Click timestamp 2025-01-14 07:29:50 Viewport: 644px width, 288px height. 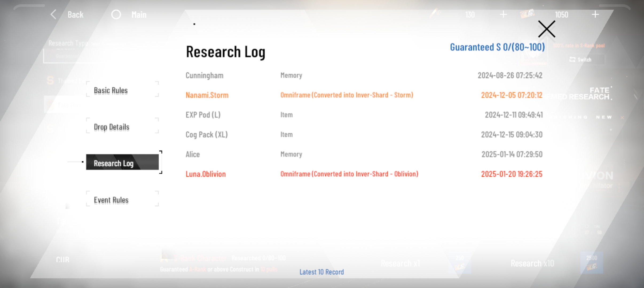[512, 154]
